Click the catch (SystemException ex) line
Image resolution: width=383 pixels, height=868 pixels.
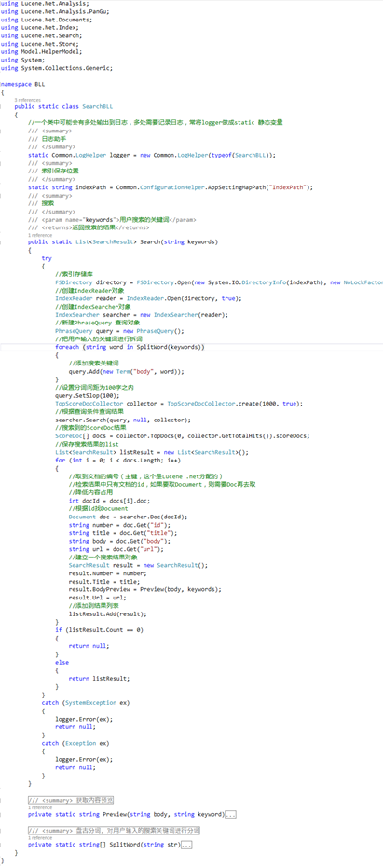(x=86, y=702)
